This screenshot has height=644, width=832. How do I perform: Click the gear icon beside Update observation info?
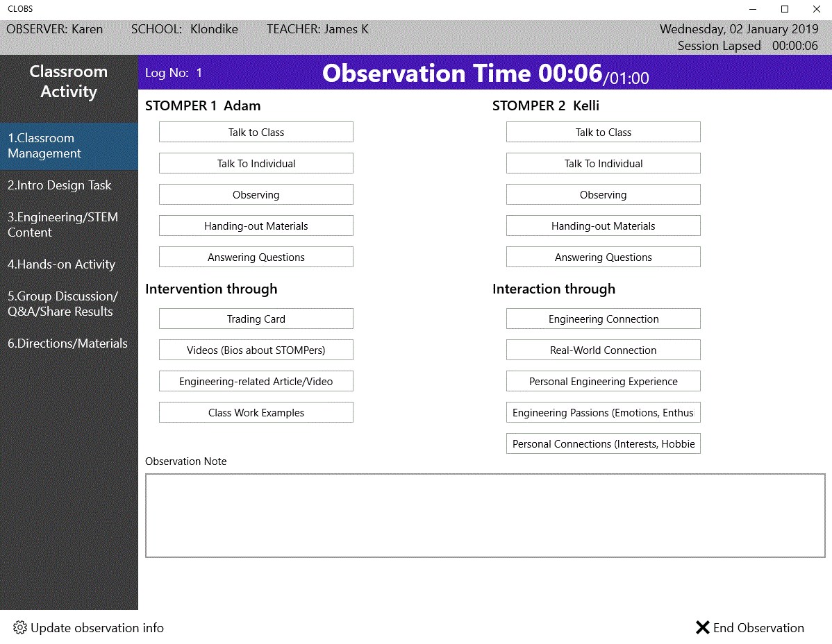tap(19, 627)
